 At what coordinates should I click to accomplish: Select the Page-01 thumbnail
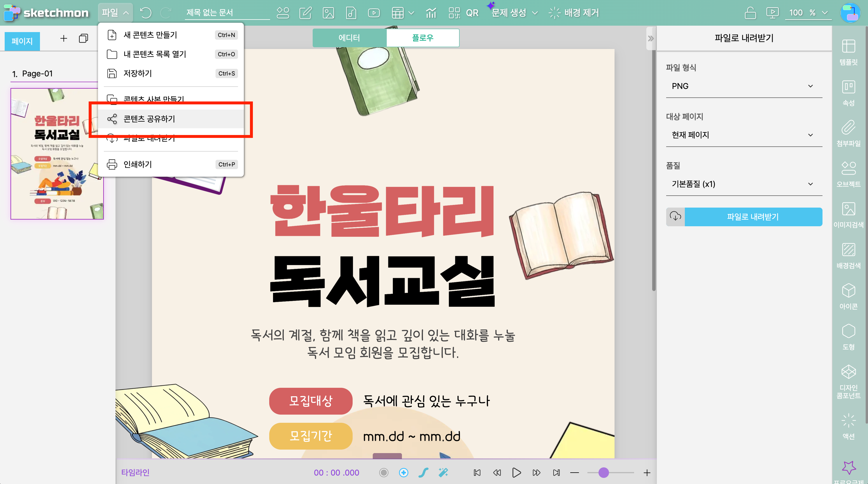coord(57,154)
